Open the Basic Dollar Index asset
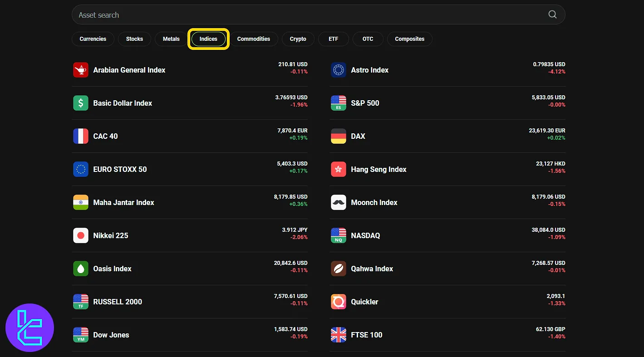Image resolution: width=644 pixels, height=357 pixels. pyautogui.click(x=123, y=103)
